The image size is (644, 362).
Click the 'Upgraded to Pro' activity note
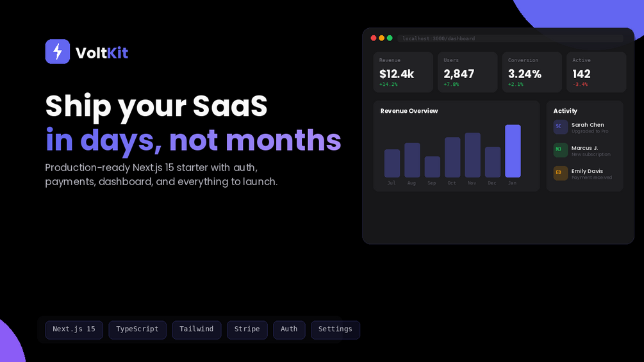click(590, 131)
